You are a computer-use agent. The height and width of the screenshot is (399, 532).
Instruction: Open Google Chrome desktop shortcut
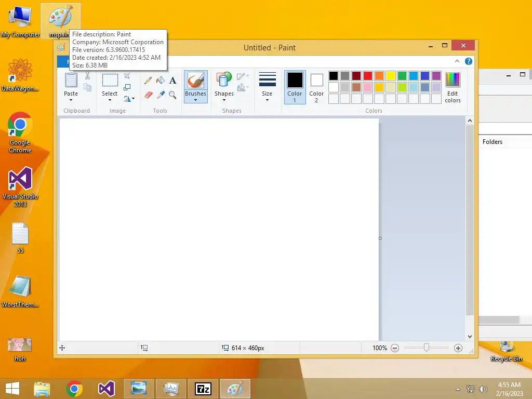[20, 132]
